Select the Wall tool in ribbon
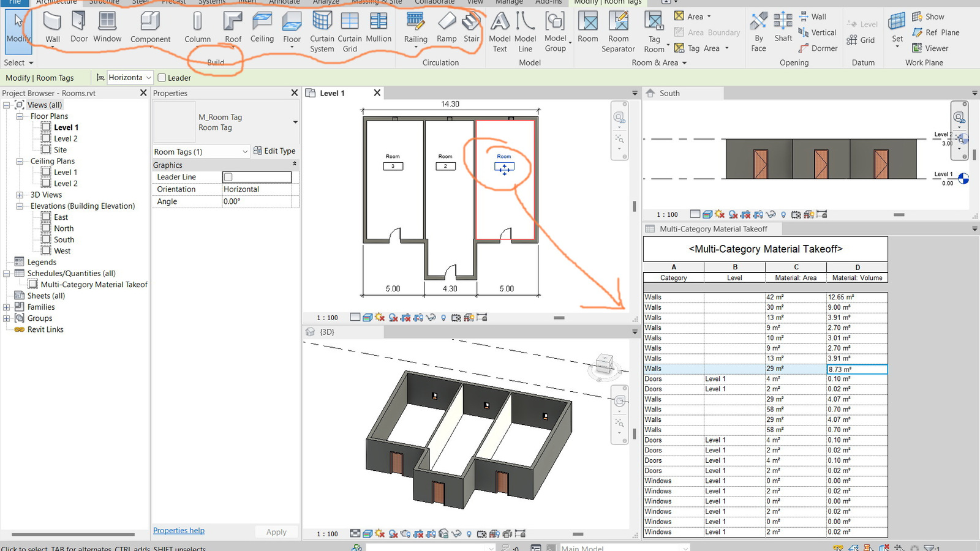The width and height of the screenshot is (980, 551). (53, 27)
